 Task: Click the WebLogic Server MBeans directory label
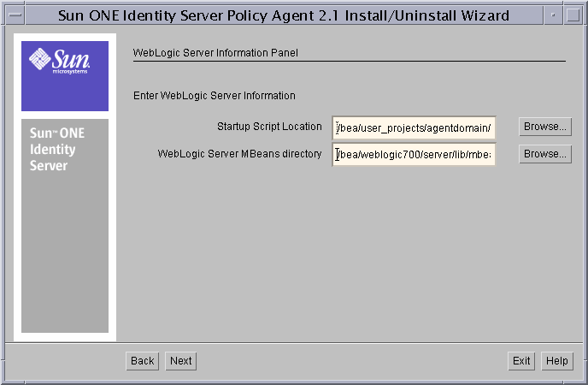239,154
